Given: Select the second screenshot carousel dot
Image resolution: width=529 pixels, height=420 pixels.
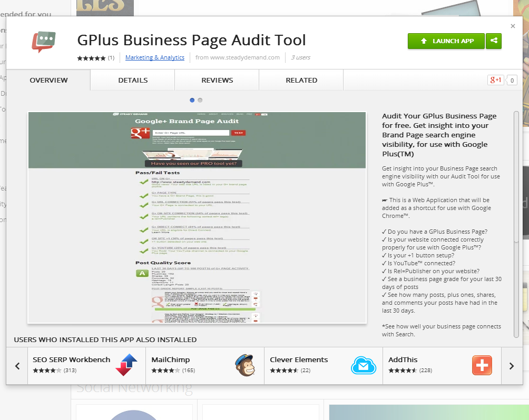Looking at the screenshot, I should pyautogui.click(x=200, y=100).
